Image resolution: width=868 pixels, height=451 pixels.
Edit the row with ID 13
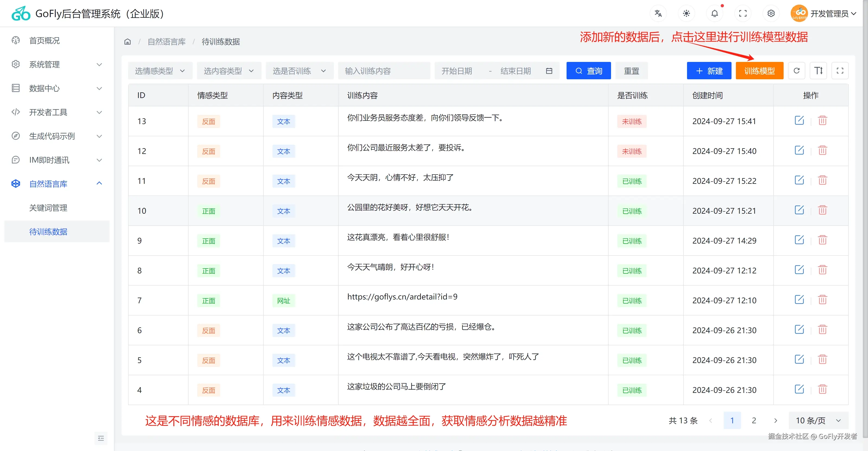pyautogui.click(x=799, y=121)
